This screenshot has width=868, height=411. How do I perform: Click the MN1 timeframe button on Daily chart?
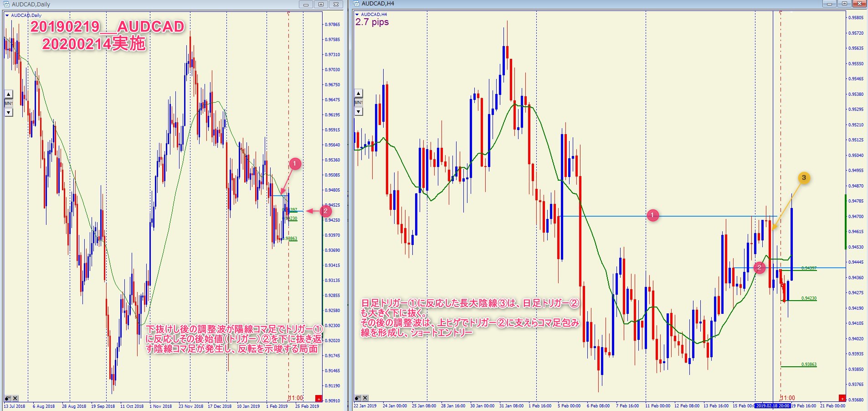[8, 104]
